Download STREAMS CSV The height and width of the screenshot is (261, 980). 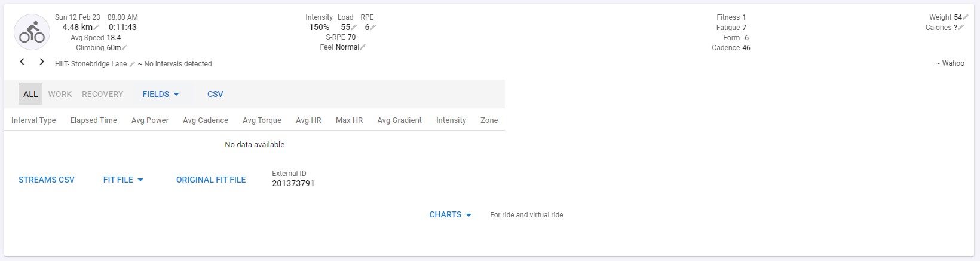pos(47,180)
